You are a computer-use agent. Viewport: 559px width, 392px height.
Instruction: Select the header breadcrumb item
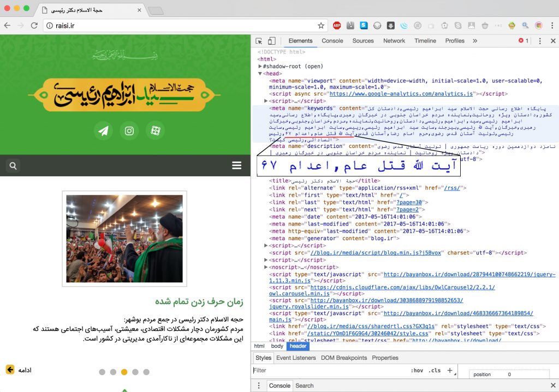coord(298,346)
